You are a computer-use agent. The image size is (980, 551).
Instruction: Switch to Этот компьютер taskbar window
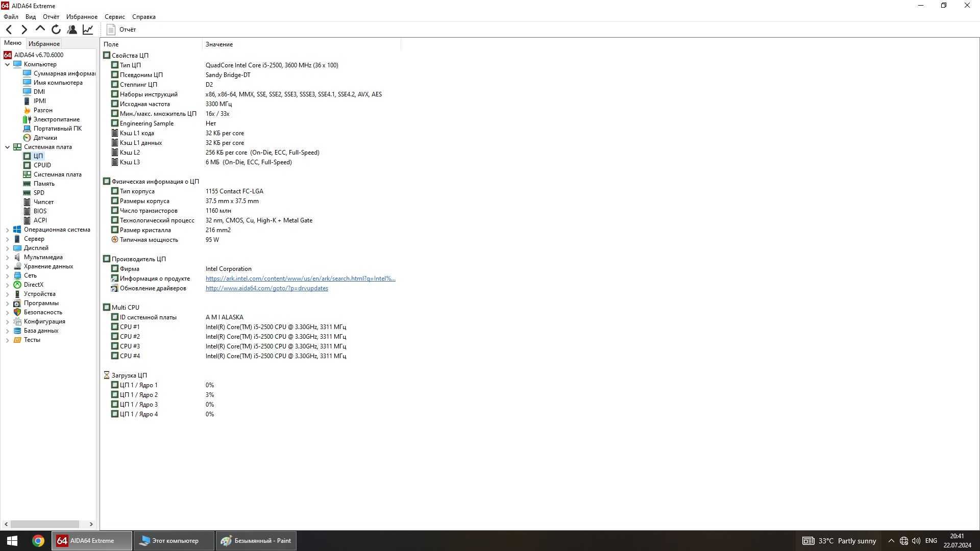pos(174,541)
